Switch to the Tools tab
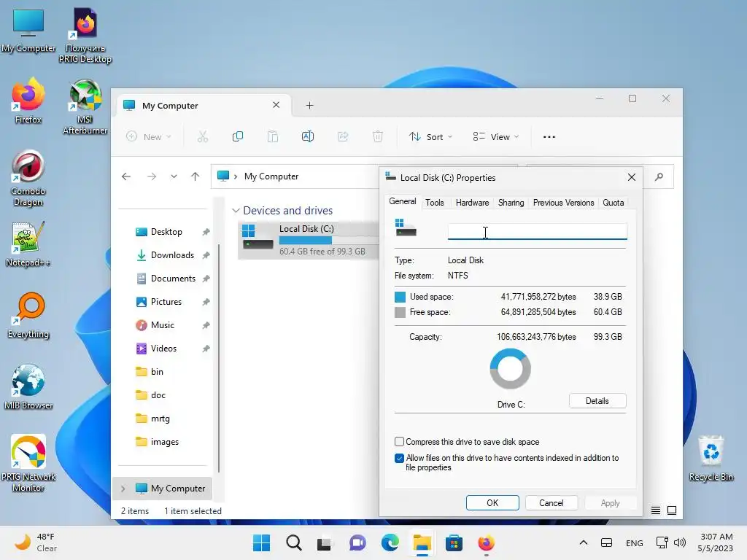Image resolution: width=747 pixels, height=560 pixels. [435, 203]
